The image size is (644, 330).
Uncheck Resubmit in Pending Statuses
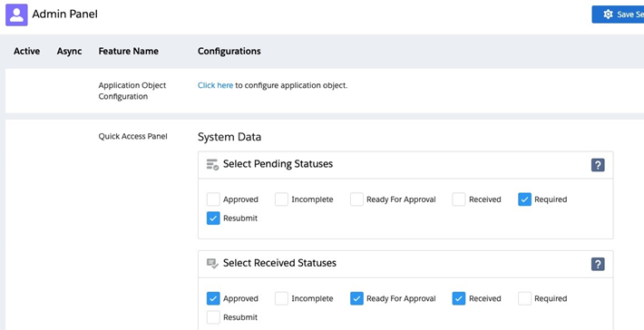pyautogui.click(x=213, y=218)
